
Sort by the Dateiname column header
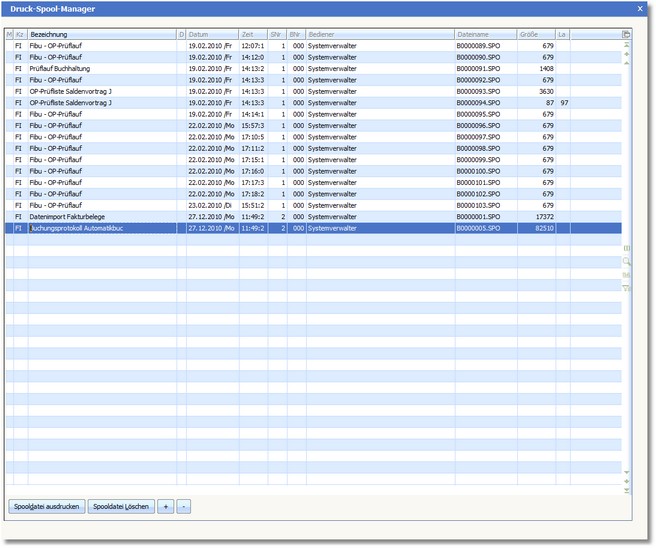tap(484, 34)
